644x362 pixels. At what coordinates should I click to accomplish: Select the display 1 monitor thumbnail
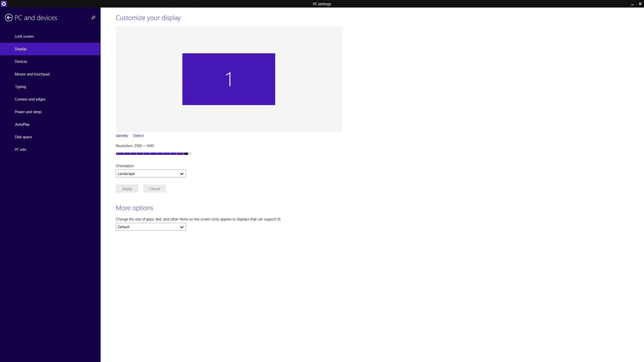click(x=228, y=79)
